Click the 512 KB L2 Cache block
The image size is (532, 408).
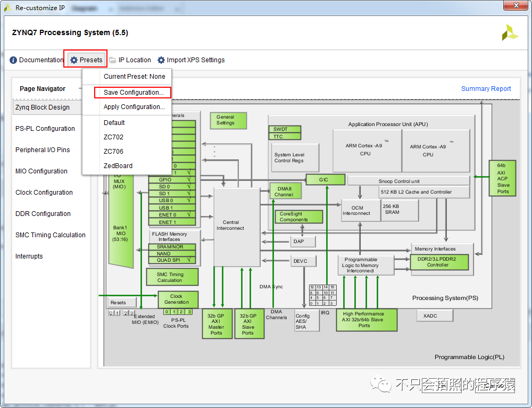[x=424, y=192]
